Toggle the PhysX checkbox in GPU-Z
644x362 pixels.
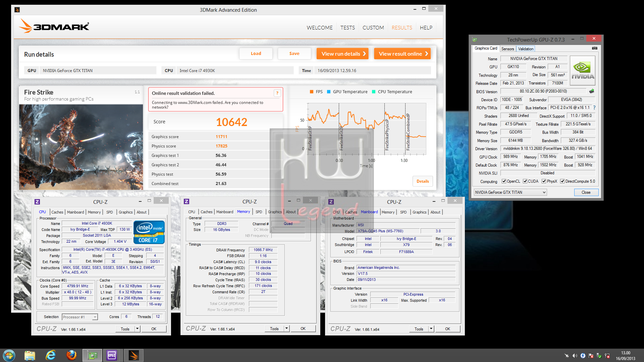point(544,181)
